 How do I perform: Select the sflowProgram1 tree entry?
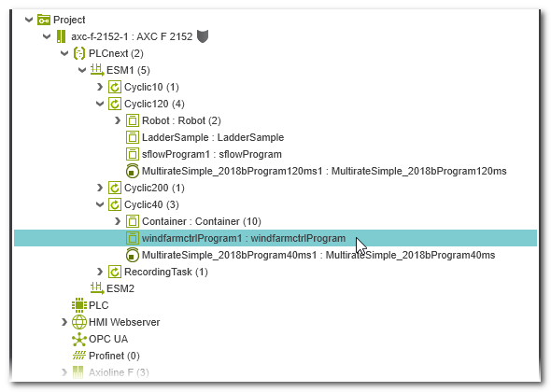(x=212, y=154)
